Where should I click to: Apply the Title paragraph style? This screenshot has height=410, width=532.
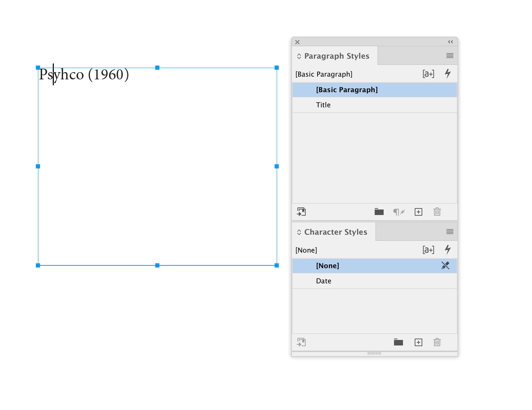tap(375, 105)
